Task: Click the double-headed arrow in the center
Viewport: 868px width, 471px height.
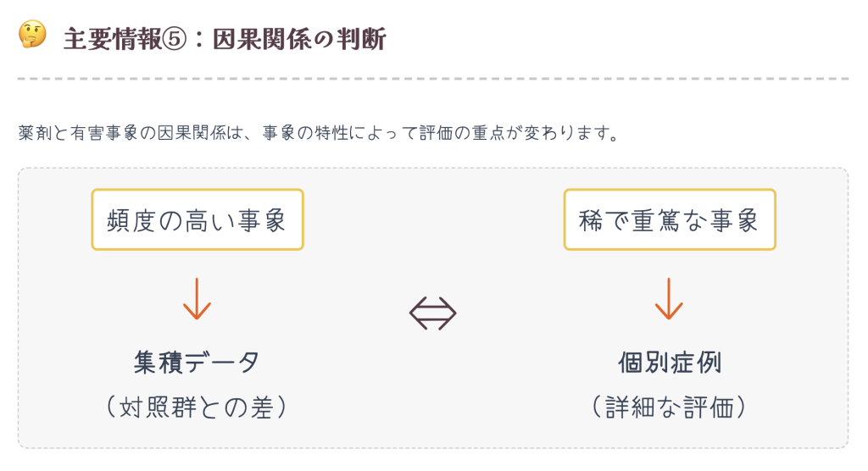Action: pyautogui.click(x=433, y=315)
